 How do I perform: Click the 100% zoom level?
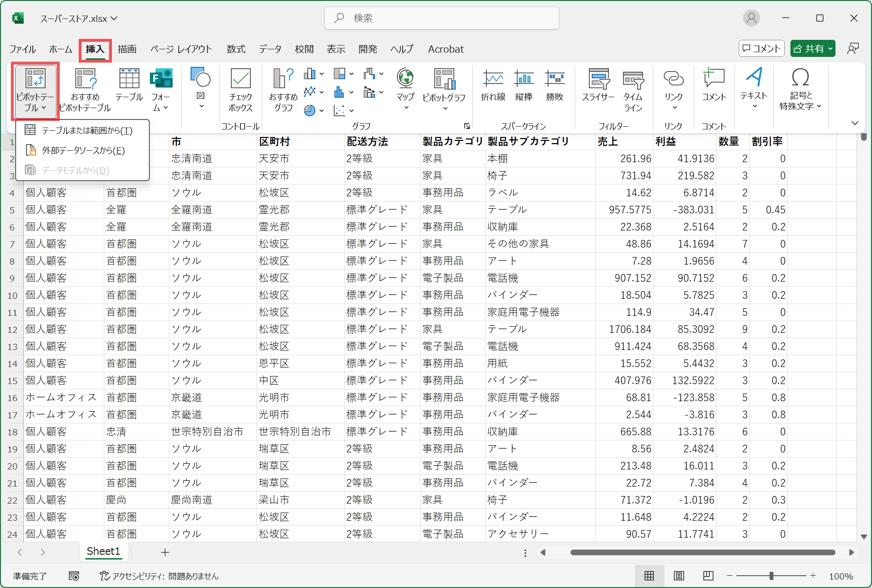pos(841,576)
